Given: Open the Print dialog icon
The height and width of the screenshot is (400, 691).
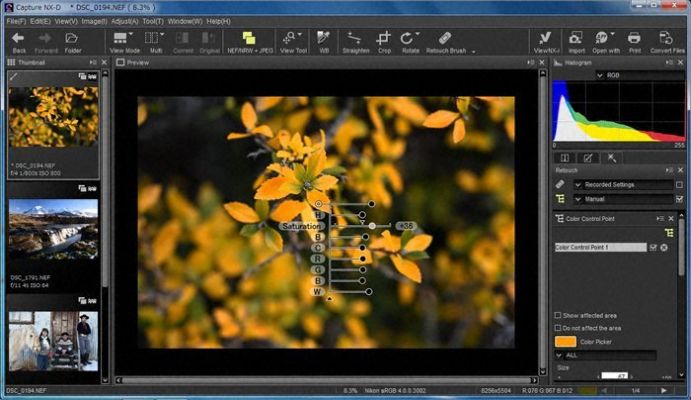Looking at the screenshot, I should tap(634, 41).
